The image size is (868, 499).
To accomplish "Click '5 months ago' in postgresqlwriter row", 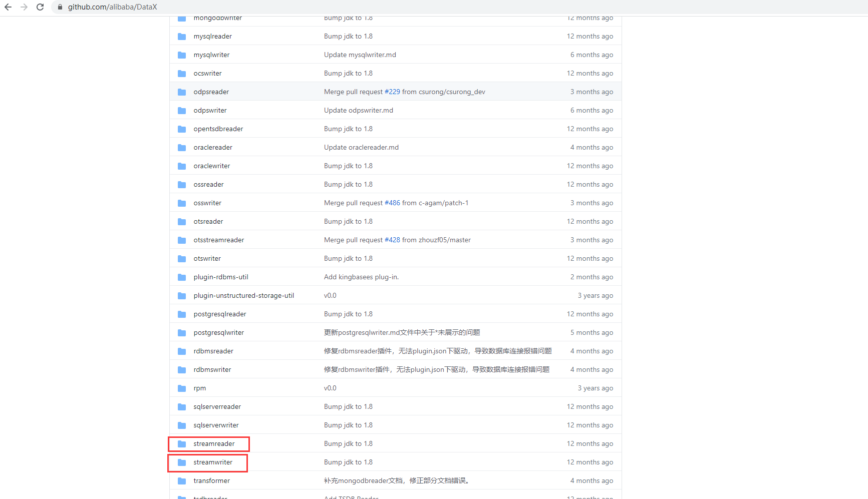I will pyautogui.click(x=592, y=333).
